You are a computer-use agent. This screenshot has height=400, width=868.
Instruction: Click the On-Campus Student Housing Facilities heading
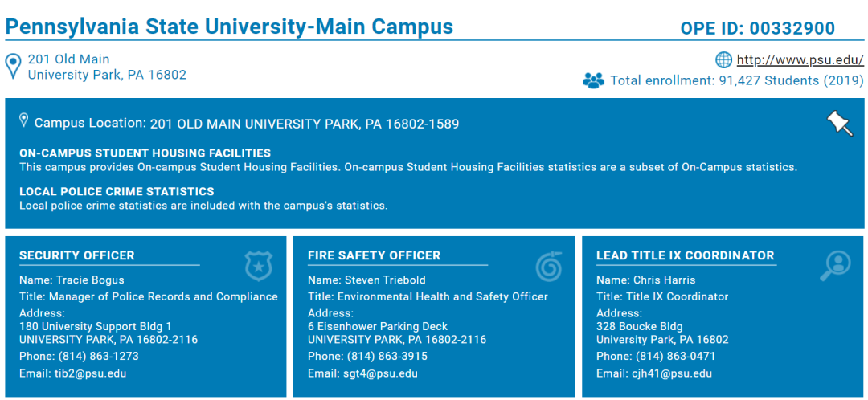click(145, 153)
